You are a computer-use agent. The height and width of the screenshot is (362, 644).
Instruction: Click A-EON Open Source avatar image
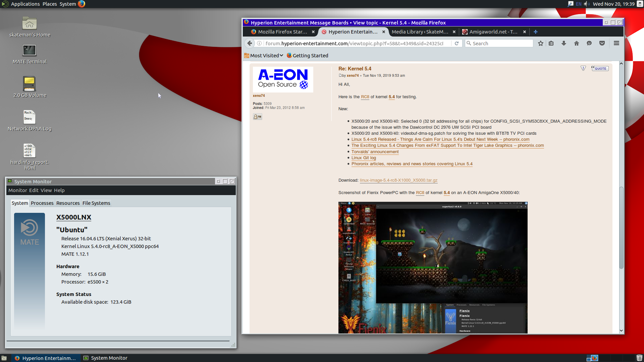pyautogui.click(x=283, y=79)
